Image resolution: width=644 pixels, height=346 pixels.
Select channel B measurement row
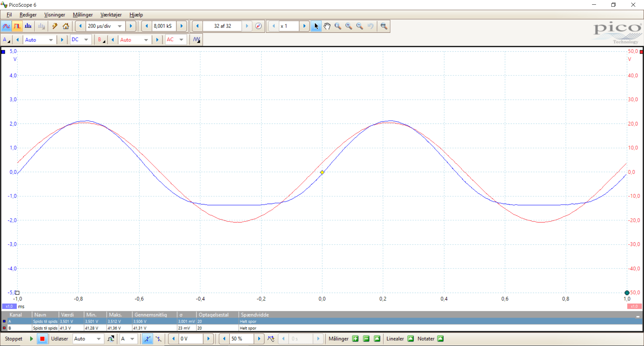(322, 328)
